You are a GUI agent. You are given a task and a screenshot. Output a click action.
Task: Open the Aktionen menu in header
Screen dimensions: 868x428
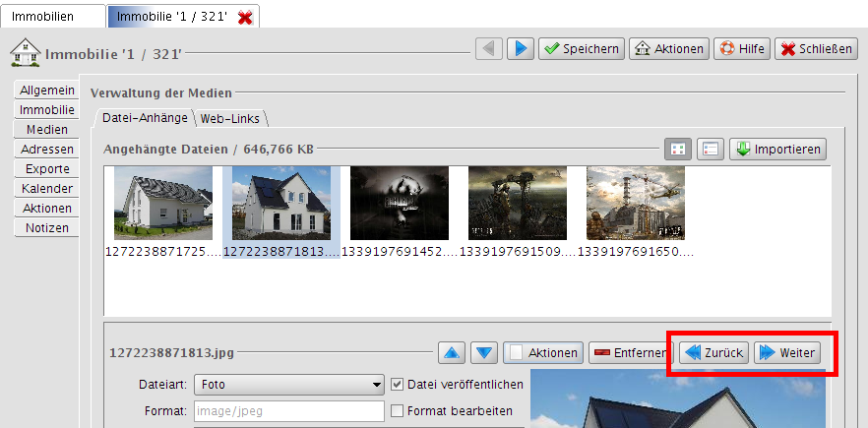668,48
